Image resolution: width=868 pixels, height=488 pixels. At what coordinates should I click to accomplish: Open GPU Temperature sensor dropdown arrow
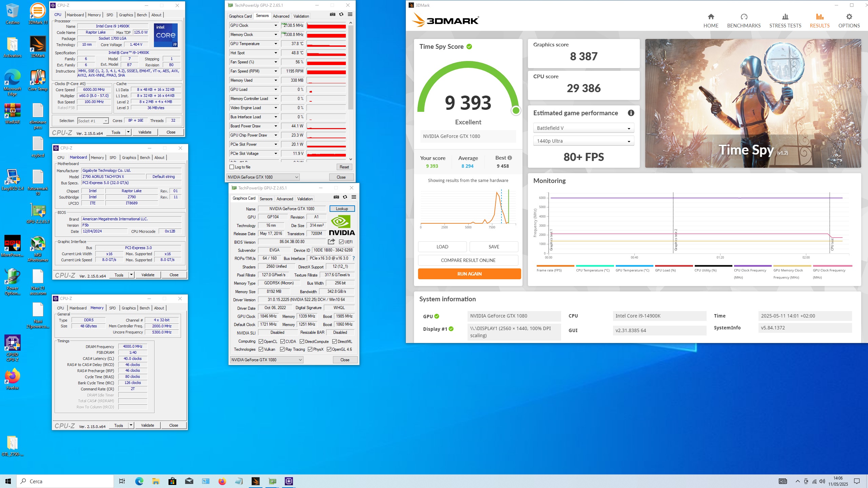click(276, 44)
